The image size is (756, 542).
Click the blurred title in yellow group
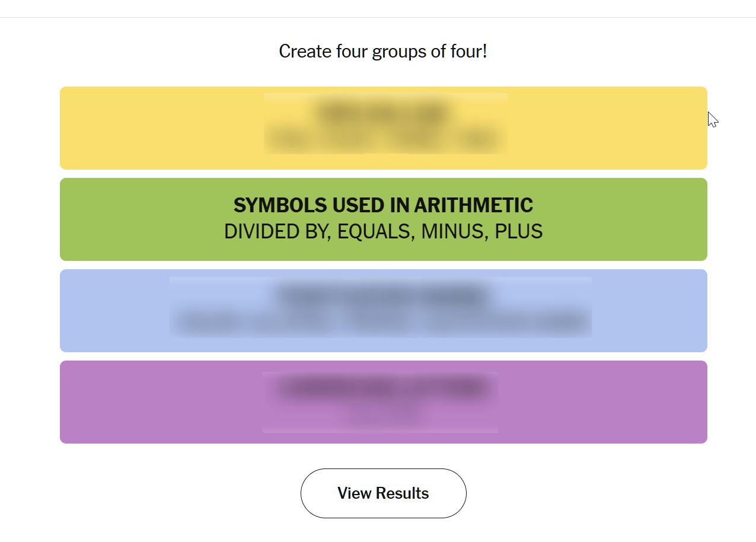pyautogui.click(x=383, y=112)
